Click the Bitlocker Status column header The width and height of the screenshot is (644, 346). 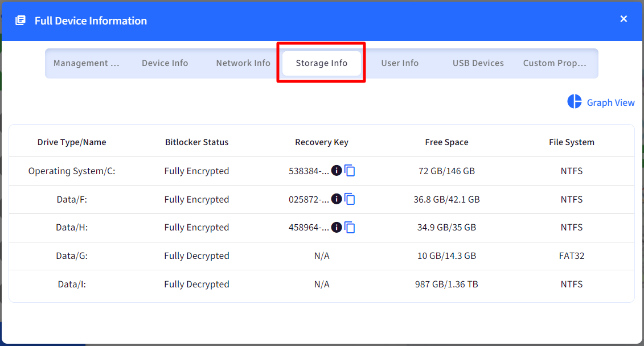pos(197,142)
